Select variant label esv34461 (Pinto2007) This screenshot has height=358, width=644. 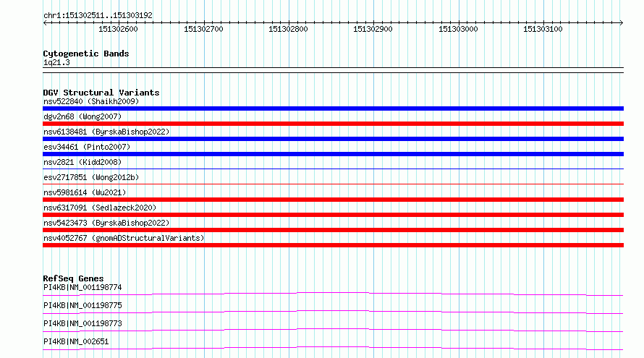coord(87,147)
